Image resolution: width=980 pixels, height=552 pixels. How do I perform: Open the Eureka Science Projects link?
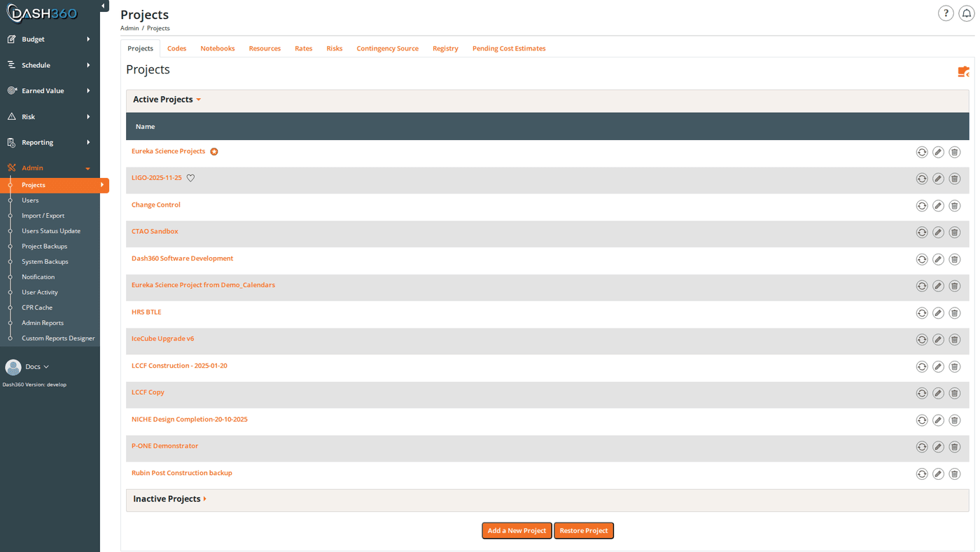pos(168,151)
